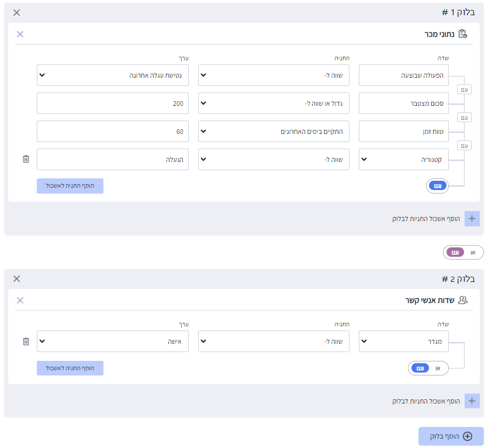
Task: Click the value field containing 60
Action: (x=113, y=131)
